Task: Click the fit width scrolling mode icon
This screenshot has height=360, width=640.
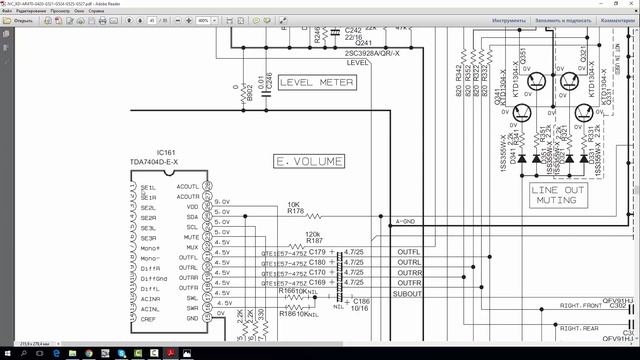Action: [x=229, y=20]
